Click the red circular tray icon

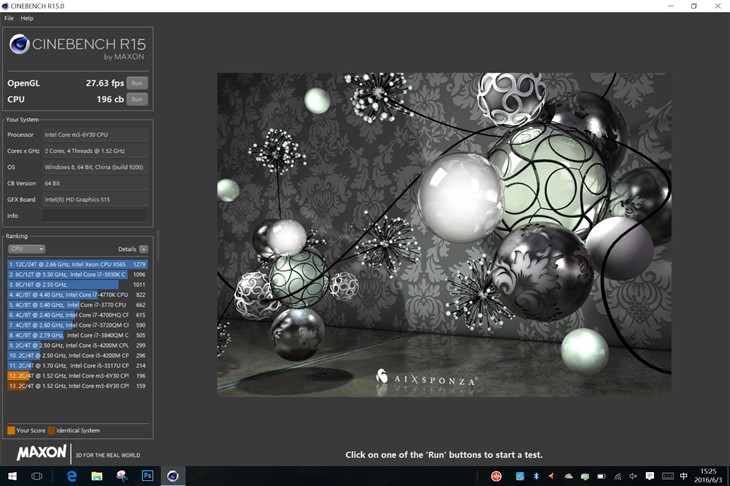(x=496, y=476)
